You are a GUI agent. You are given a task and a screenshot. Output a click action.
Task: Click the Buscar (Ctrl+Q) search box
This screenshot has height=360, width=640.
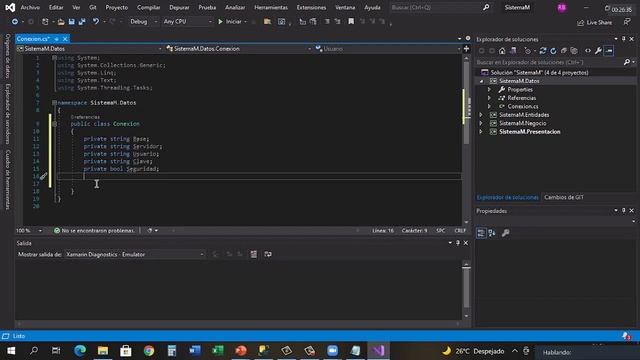[440, 7]
